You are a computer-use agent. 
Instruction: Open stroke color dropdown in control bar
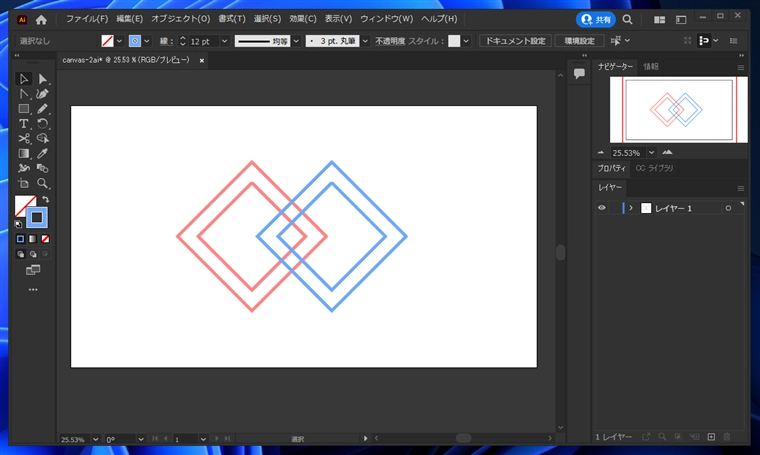coord(147,41)
